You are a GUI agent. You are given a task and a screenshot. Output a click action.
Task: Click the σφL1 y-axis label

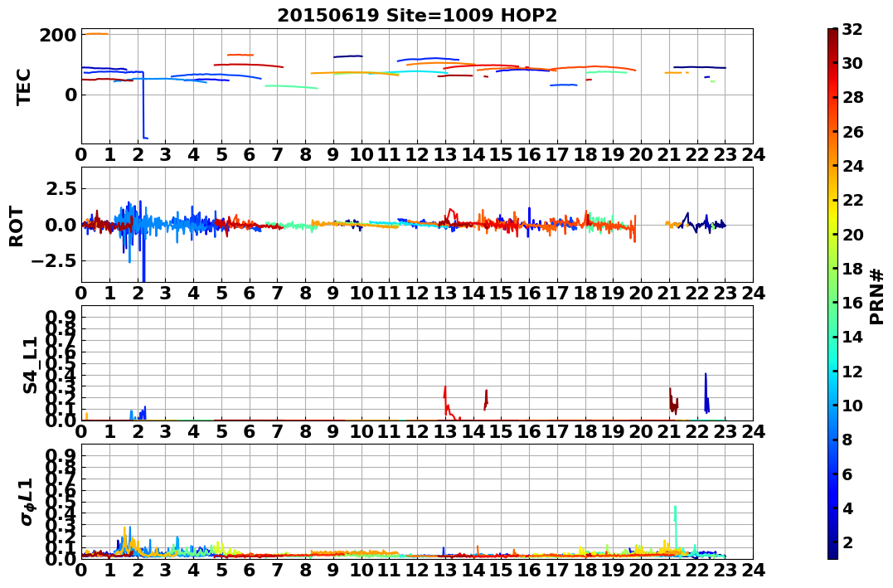click(28, 502)
